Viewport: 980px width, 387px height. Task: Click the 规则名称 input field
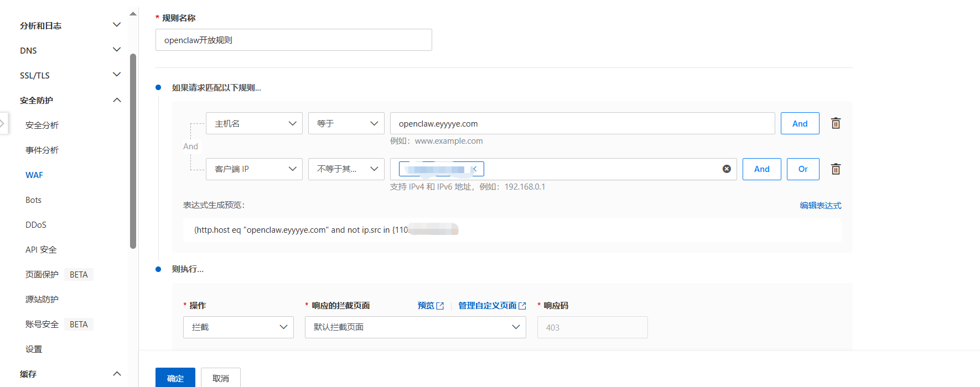click(x=293, y=40)
